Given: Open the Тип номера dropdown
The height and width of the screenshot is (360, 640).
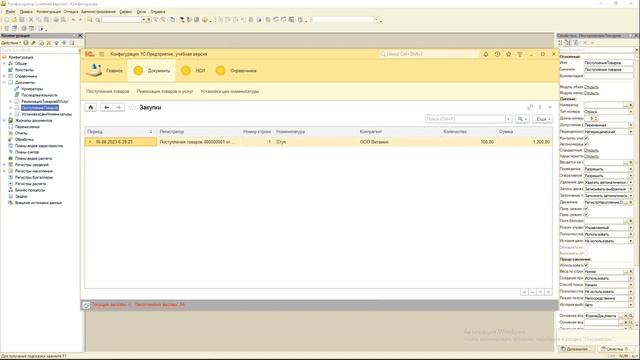Looking at the screenshot, I should coord(631,111).
